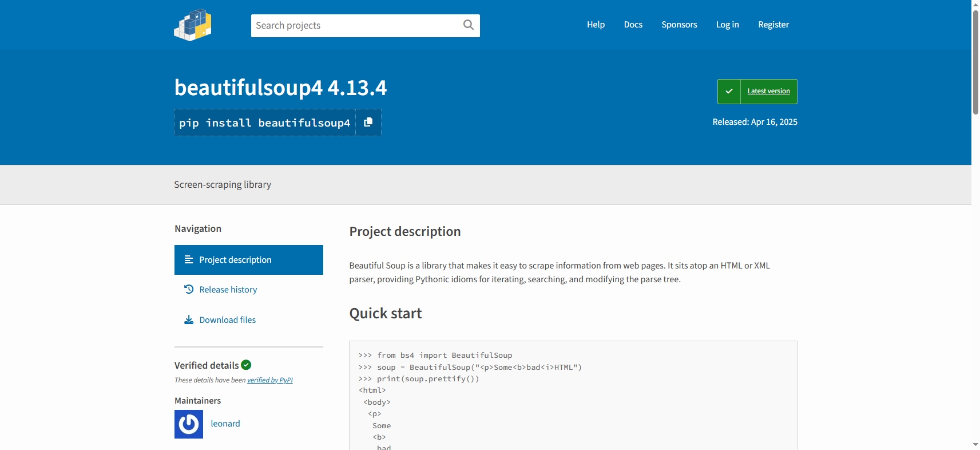Click the Latest version button

pos(757,92)
